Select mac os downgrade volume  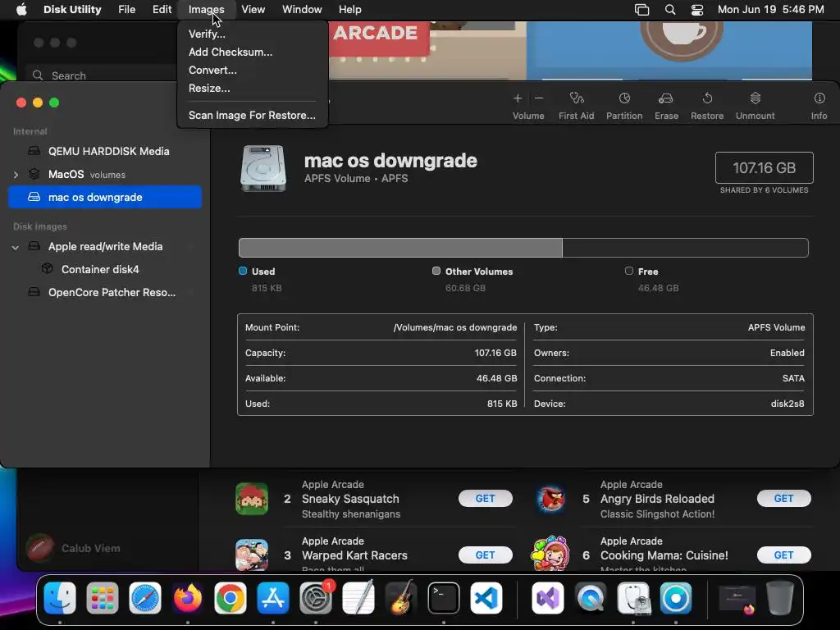105,197
